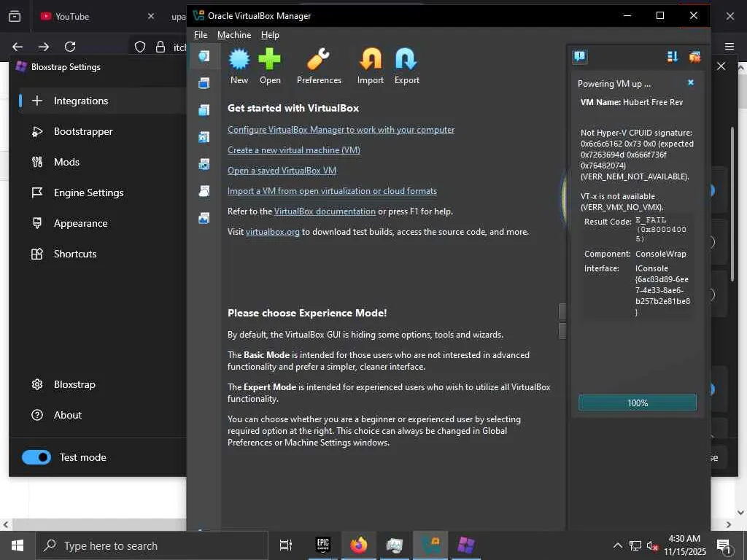The width and height of the screenshot is (747, 560).
Task: Click the VirtualBox taskbar icon
Action: (430, 545)
